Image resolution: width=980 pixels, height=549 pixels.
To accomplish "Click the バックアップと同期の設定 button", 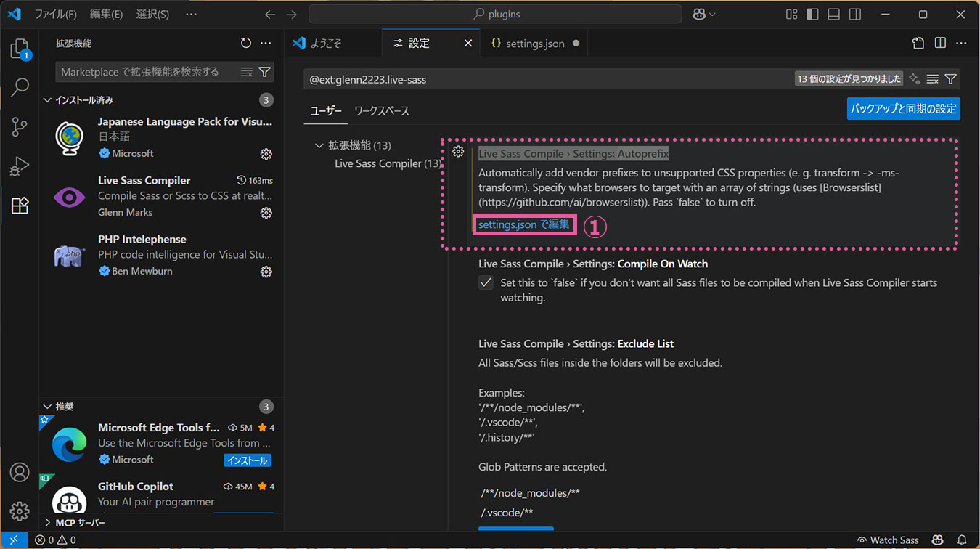I will point(904,109).
